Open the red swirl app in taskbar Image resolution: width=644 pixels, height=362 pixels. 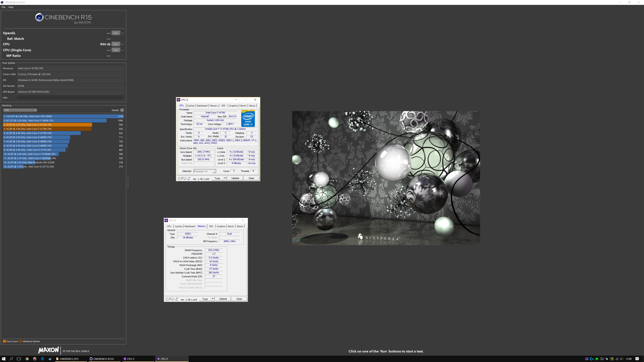35,359
